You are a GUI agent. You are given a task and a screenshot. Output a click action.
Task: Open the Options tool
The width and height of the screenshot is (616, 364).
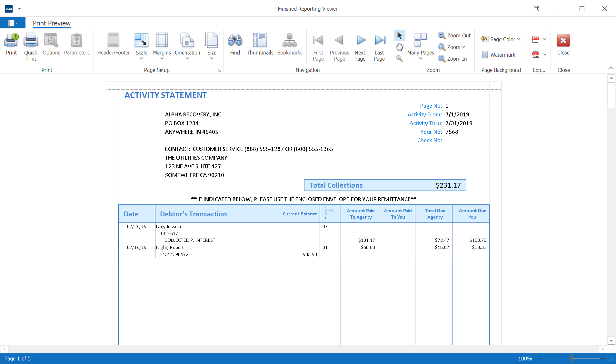click(x=51, y=44)
